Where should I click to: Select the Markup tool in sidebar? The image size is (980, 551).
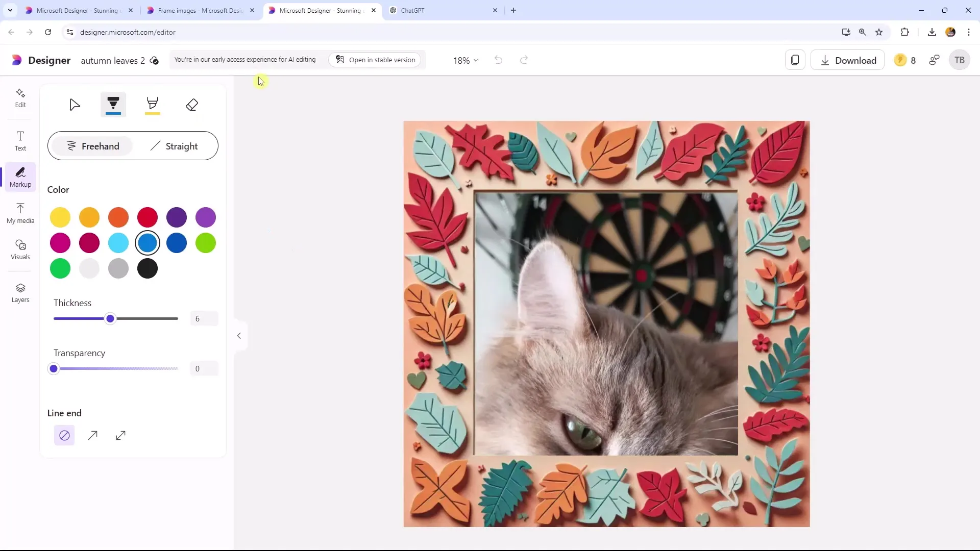[20, 177]
